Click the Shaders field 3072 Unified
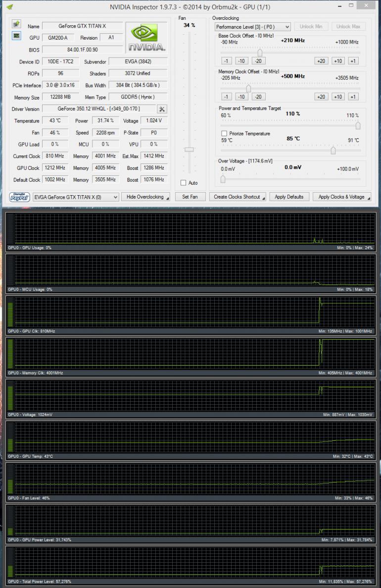The image size is (381, 588). pos(138,73)
